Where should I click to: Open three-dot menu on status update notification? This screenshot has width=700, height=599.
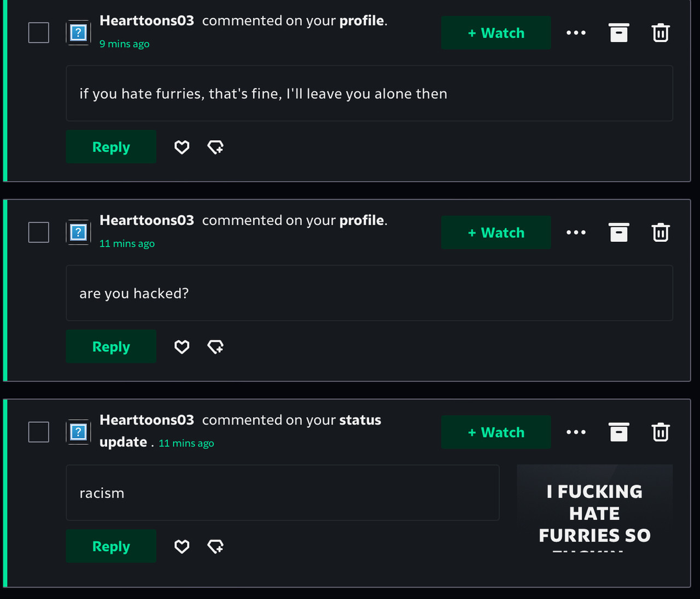(576, 432)
